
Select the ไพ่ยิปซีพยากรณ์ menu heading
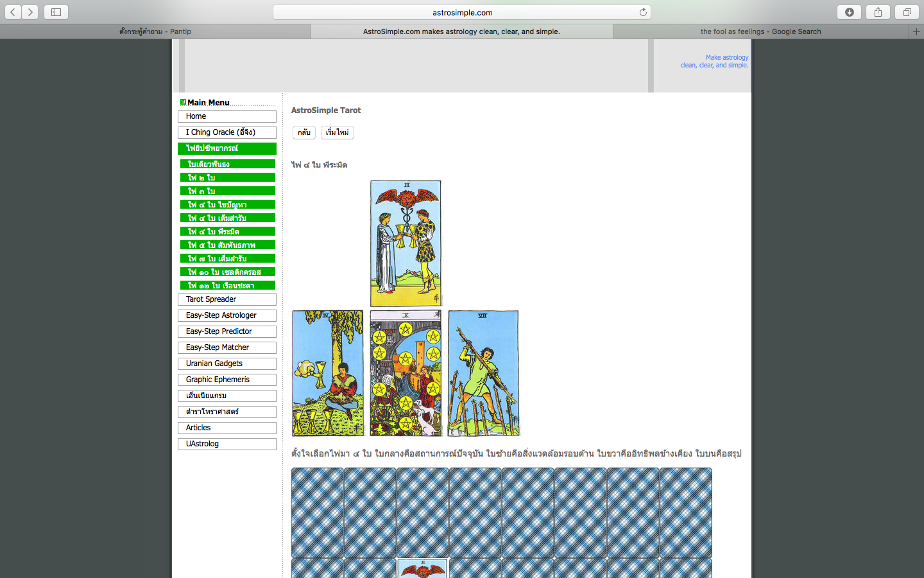[x=227, y=148]
